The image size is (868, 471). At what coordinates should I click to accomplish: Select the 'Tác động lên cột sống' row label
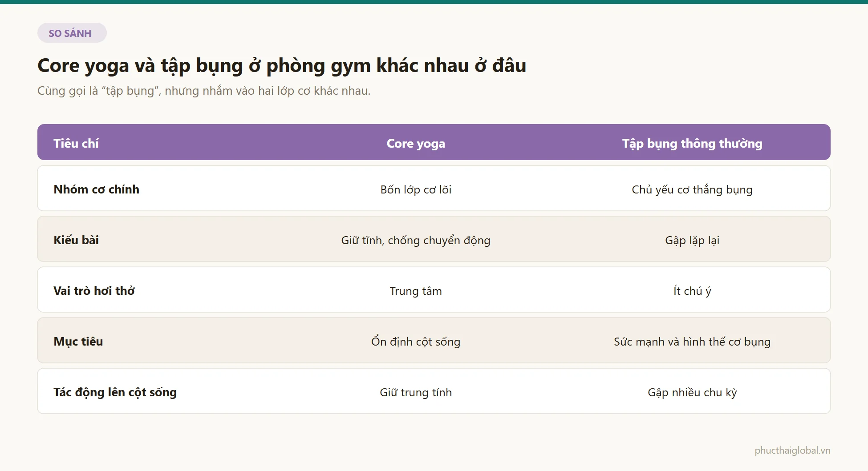point(115,392)
